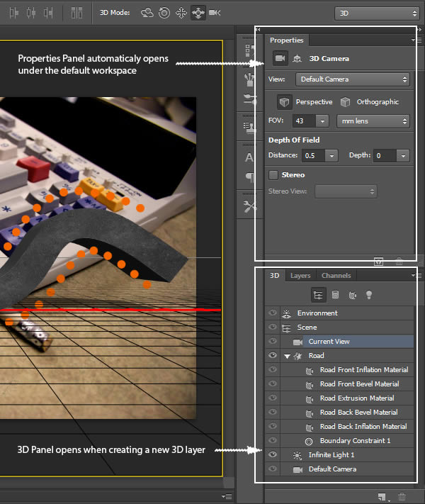The width and height of the screenshot is (425, 504).
Task: Open the Brush settings panel icon
Action: (x=249, y=99)
